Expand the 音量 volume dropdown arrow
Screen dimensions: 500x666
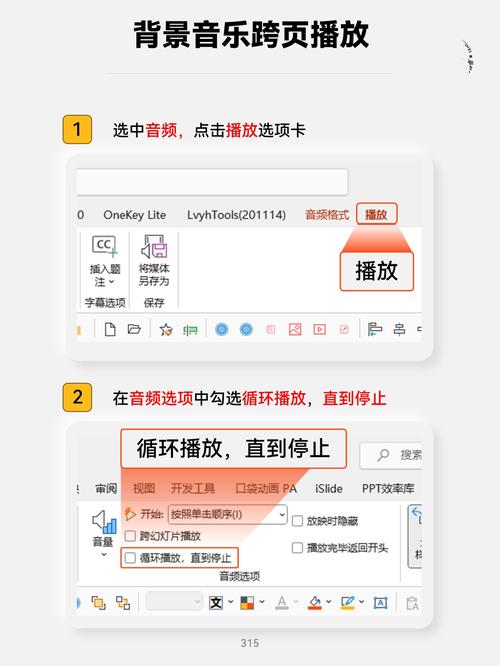(x=104, y=555)
